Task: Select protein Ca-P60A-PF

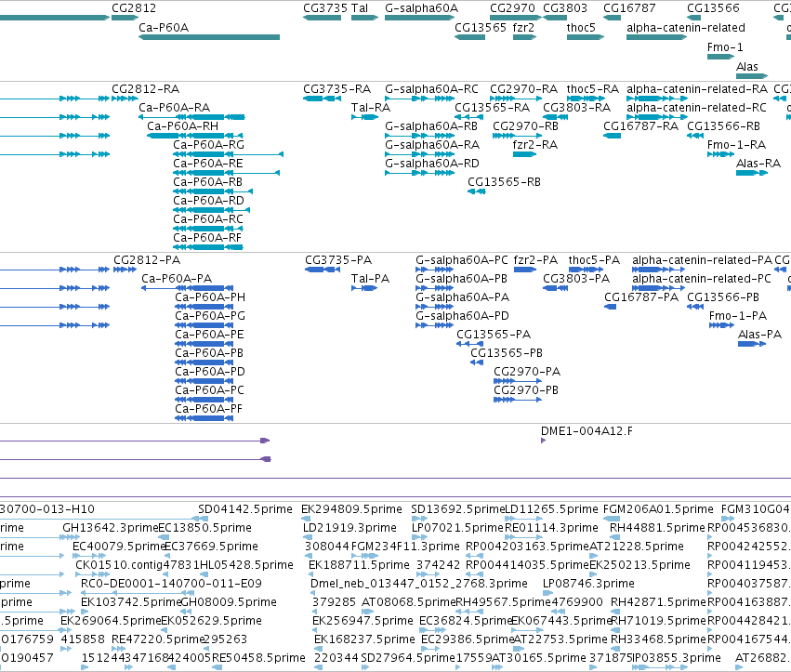Action: coord(208,409)
